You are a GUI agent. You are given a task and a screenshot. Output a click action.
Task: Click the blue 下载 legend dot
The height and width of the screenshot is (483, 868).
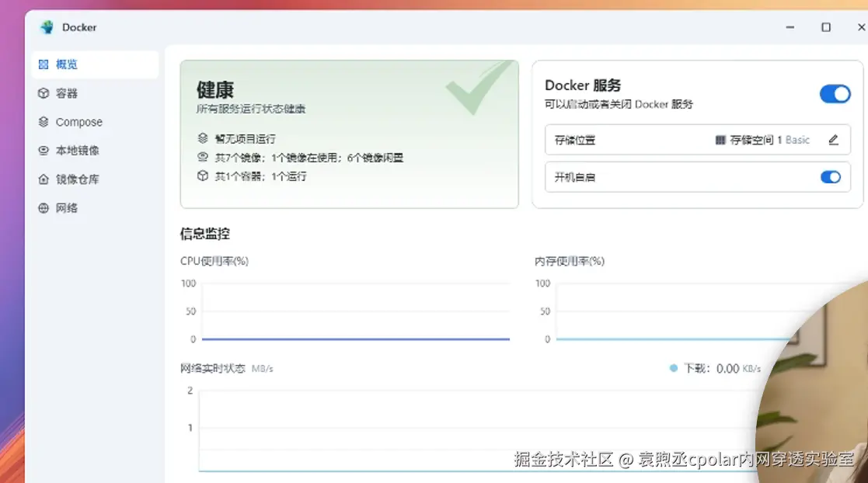tap(673, 368)
